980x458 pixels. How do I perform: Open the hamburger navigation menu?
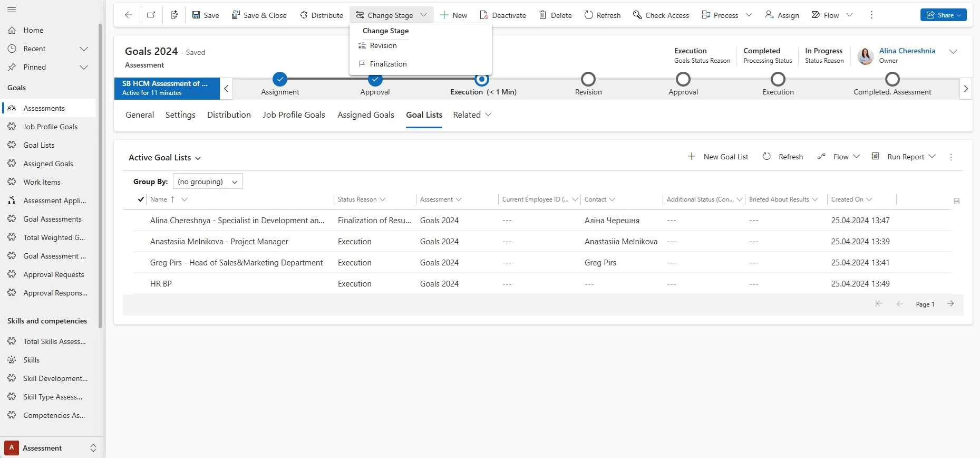[12, 10]
